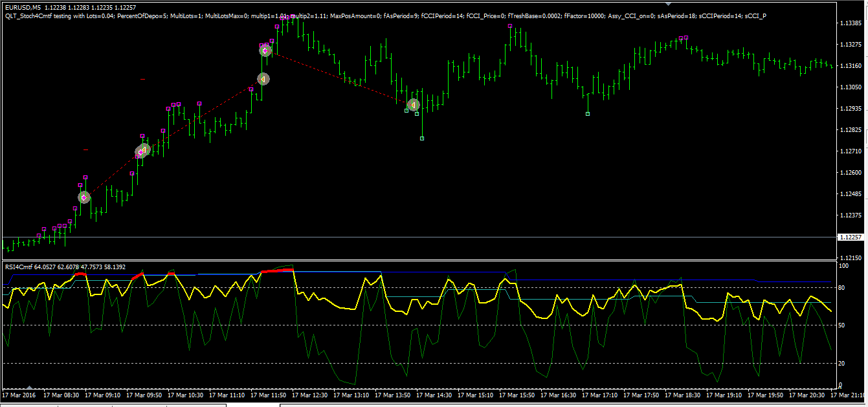The height and width of the screenshot is (407, 868).
Task: Click the 17 Mar 09:50 time label
Action: tap(144, 395)
